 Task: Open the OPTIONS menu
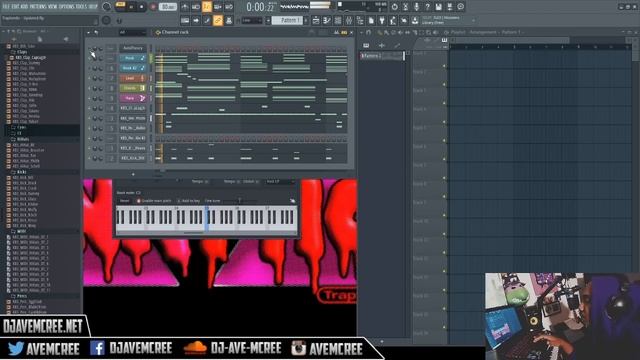pyautogui.click(x=67, y=7)
